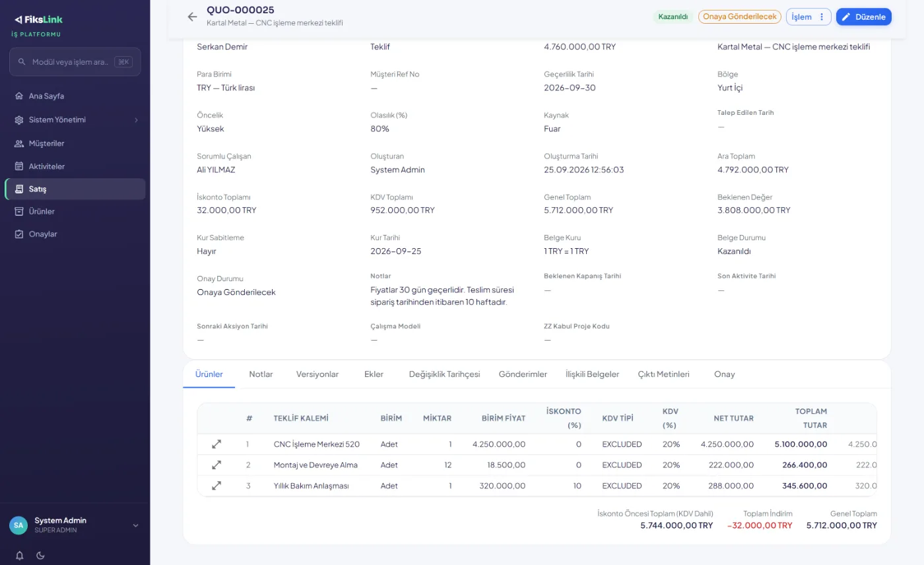The height and width of the screenshot is (565, 924).
Task: Click the search magnifier icon in sidebar
Action: [22, 62]
